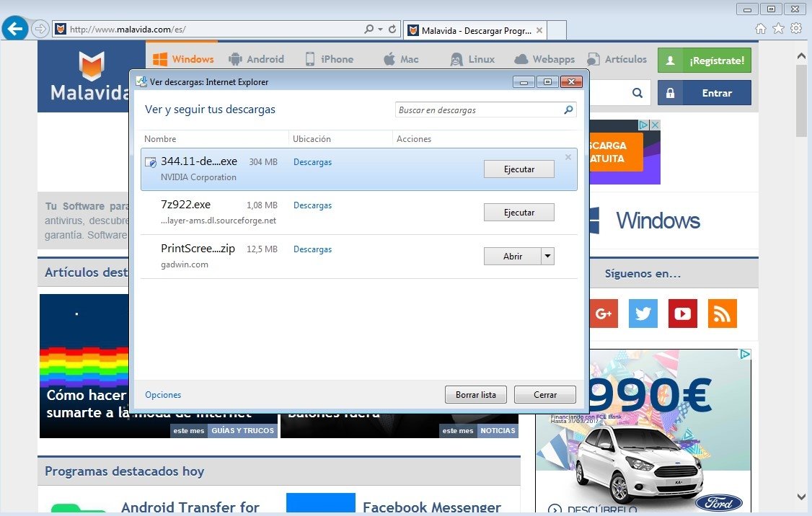Open Descargas location for 7z922.exe
Image resolution: width=812 pixels, height=516 pixels.
pos(312,205)
